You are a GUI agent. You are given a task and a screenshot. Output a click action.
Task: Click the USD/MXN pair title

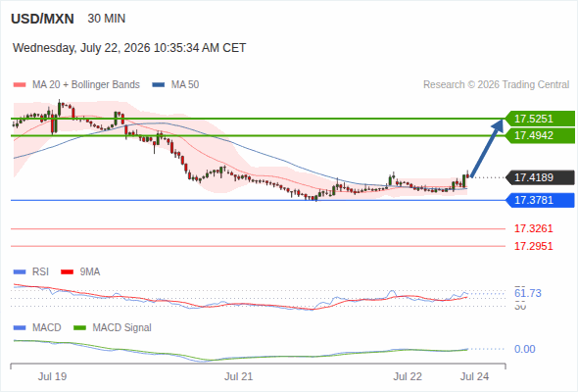tap(42, 19)
